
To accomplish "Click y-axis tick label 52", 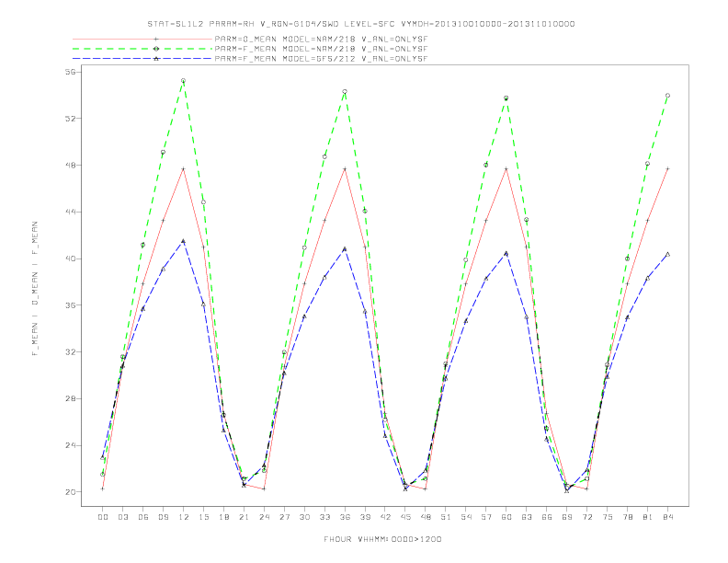I will (73, 119).
